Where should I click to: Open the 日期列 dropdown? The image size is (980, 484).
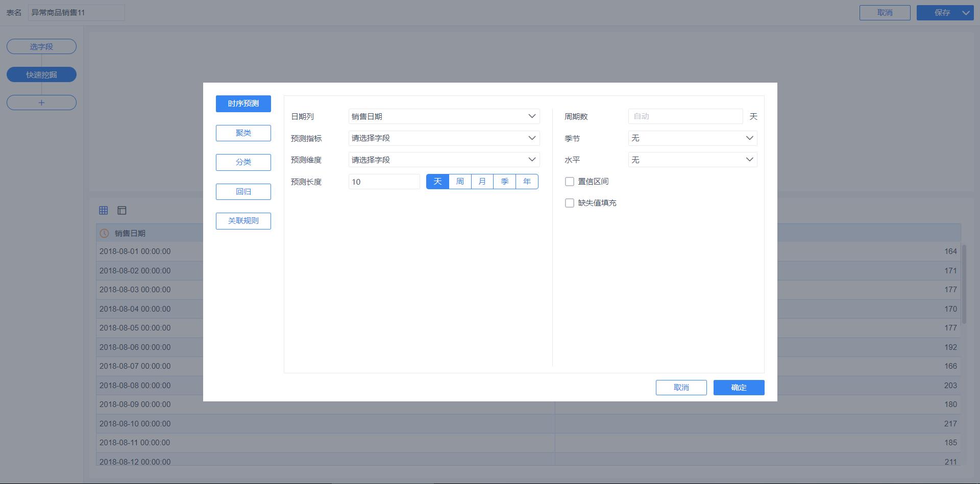point(444,116)
